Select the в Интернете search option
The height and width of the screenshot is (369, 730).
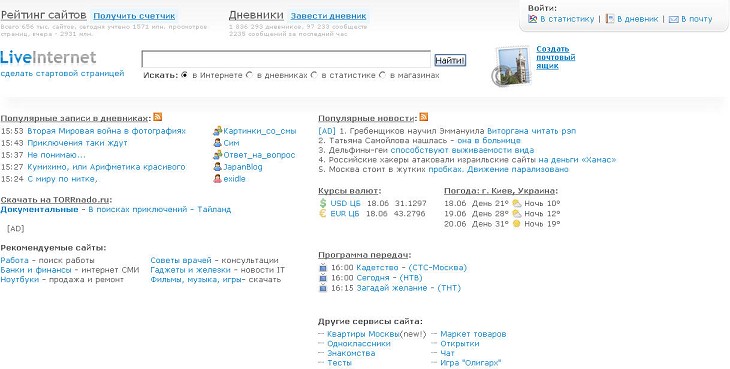[184, 75]
